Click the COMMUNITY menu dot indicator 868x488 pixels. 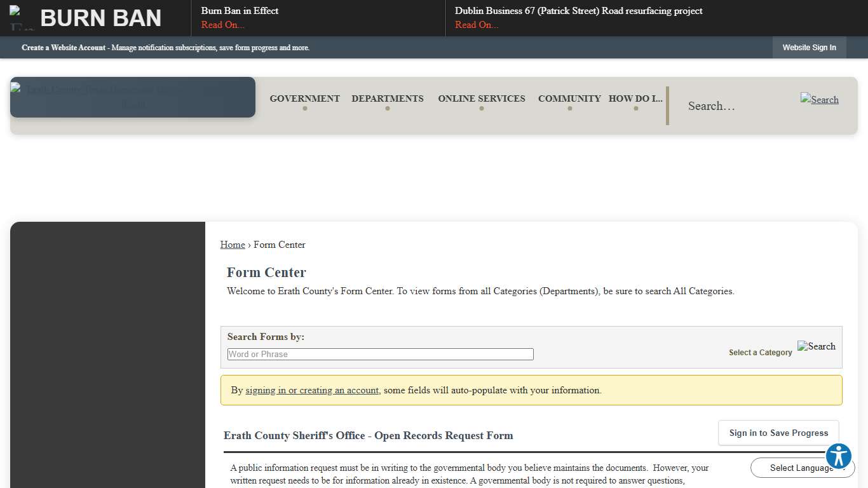click(569, 109)
